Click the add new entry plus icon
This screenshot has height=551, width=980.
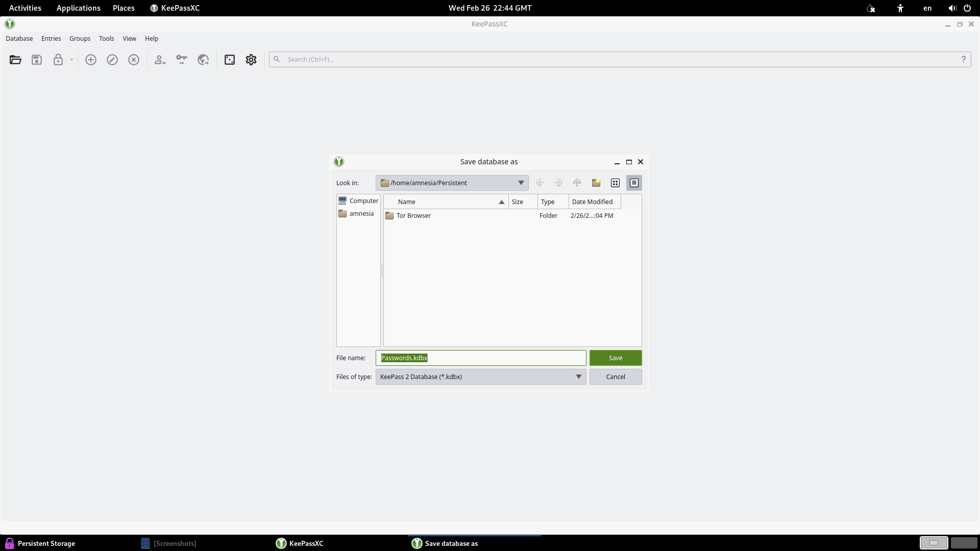click(91, 60)
